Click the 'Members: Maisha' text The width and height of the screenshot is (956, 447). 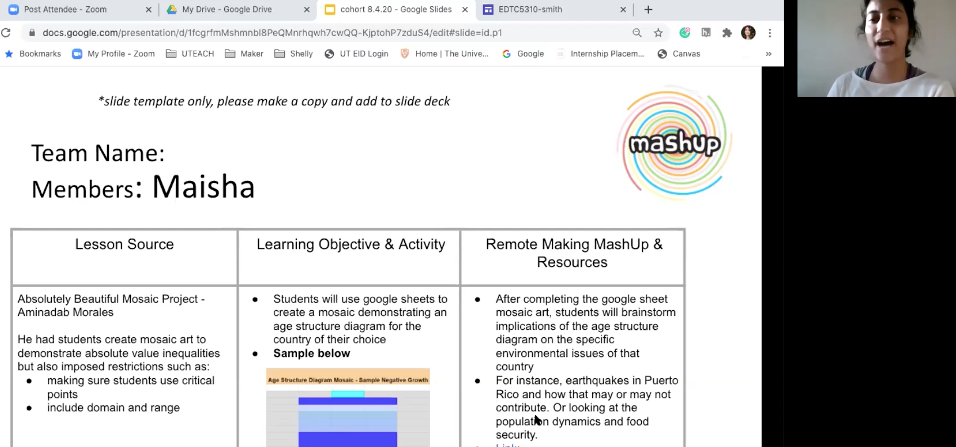pos(143,187)
